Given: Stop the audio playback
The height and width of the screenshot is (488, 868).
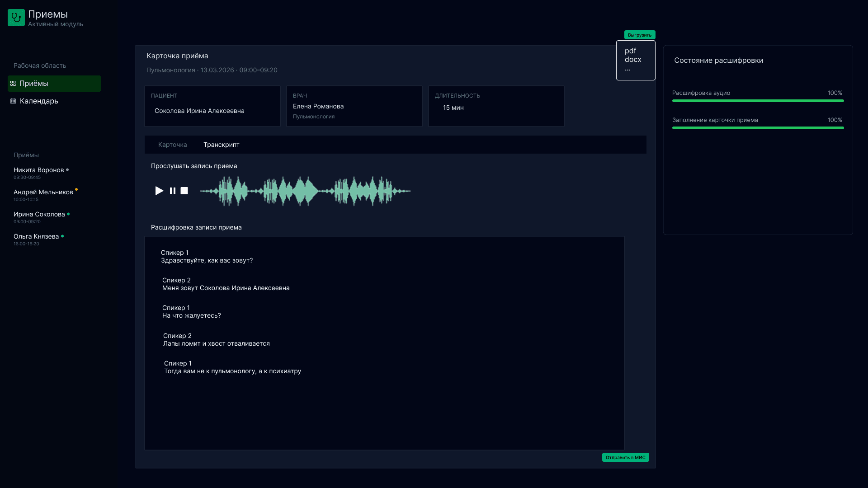Looking at the screenshot, I should (184, 191).
